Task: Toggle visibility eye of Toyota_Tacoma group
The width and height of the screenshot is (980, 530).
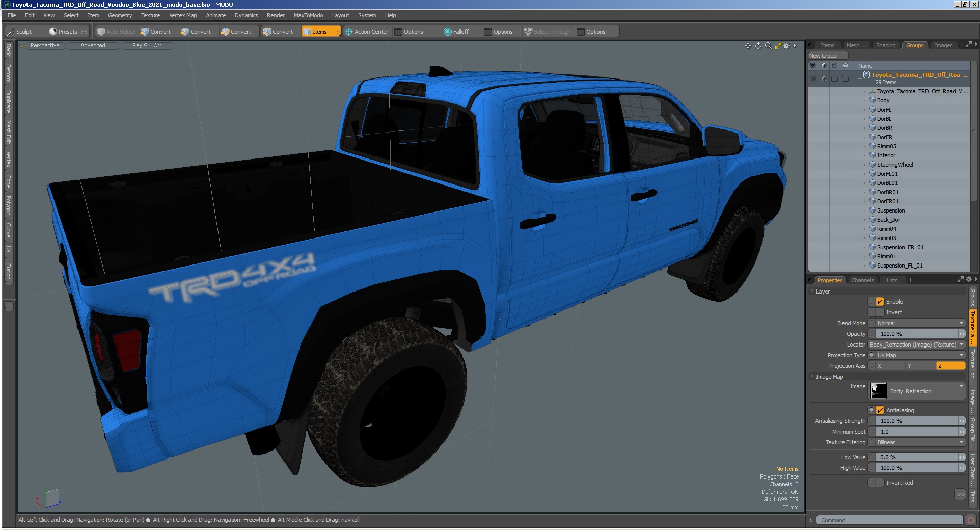Action: point(813,78)
